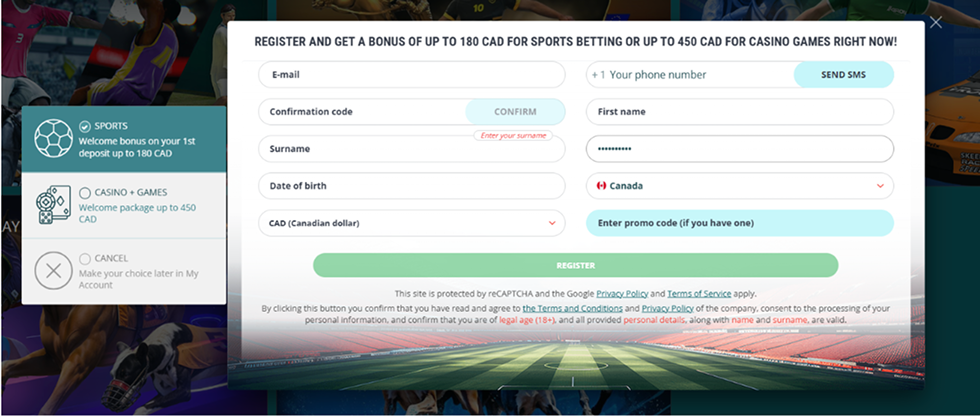Open the Google Privacy Policy link
The height and width of the screenshot is (418, 980).
point(622,293)
